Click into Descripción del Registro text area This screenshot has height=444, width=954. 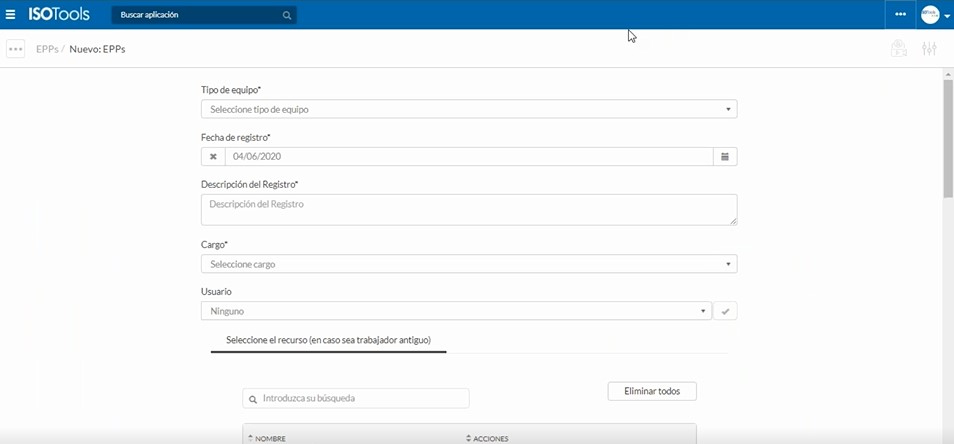pos(468,209)
